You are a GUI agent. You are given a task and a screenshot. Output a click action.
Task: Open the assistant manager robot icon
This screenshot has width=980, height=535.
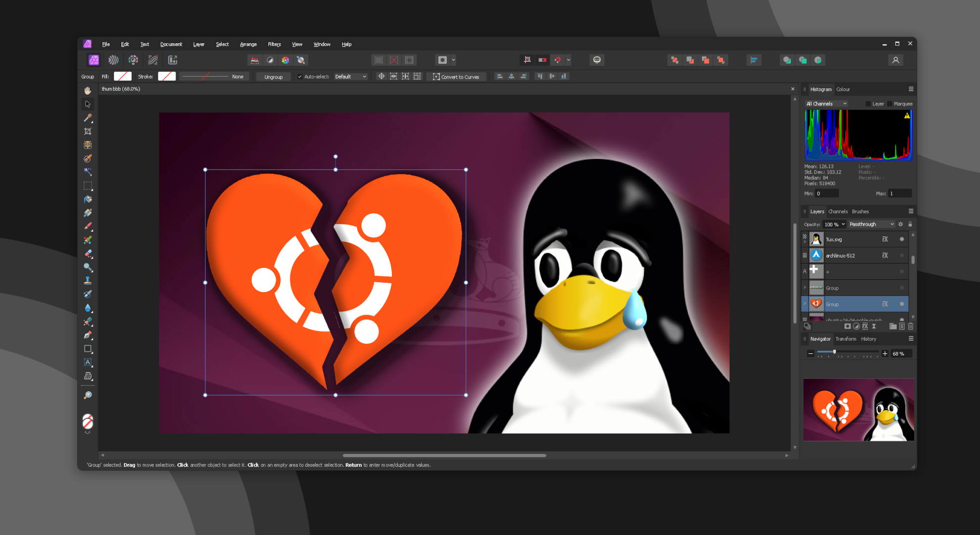click(x=597, y=60)
